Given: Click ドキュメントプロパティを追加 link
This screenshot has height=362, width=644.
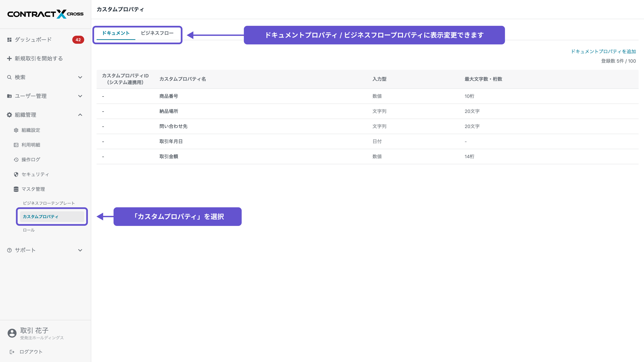Looking at the screenshot, I should [603, 51].
